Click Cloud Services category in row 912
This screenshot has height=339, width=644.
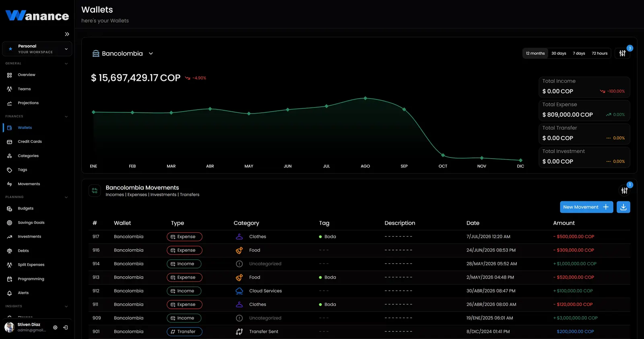pos(265,291)
